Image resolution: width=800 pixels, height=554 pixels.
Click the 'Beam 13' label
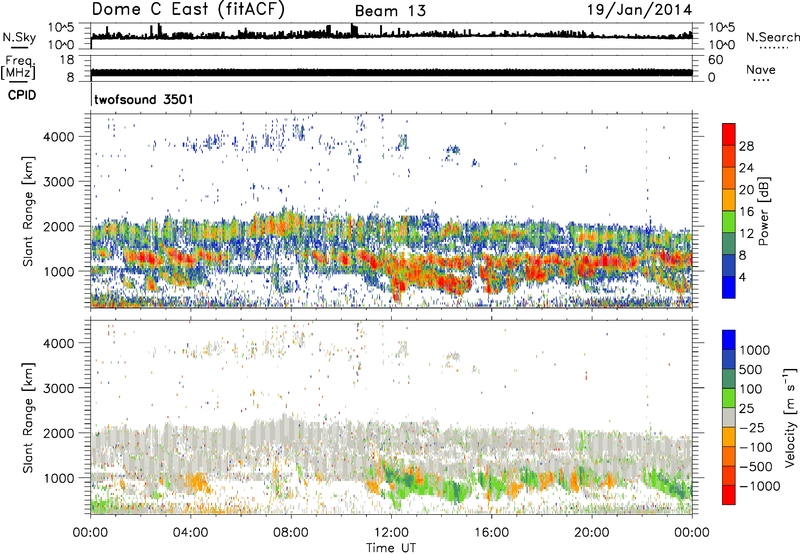point(390,11)
